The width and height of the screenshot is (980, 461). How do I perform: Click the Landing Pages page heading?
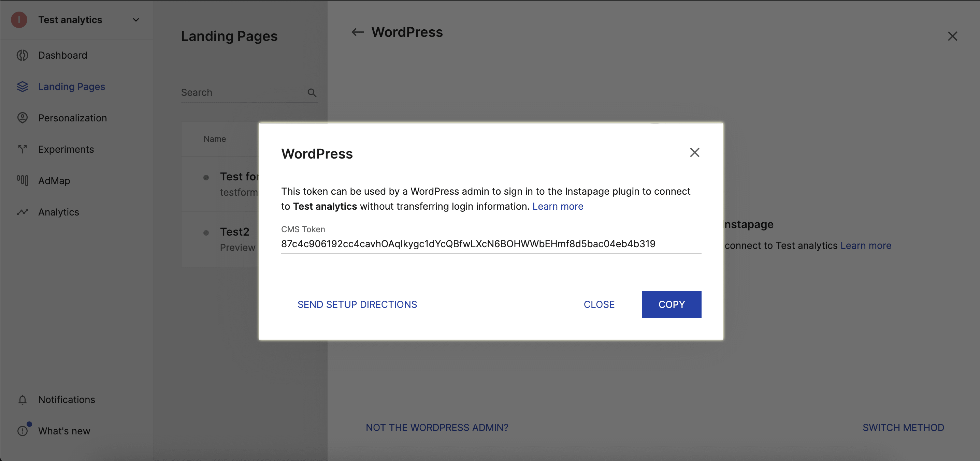(x=229, y=36)
